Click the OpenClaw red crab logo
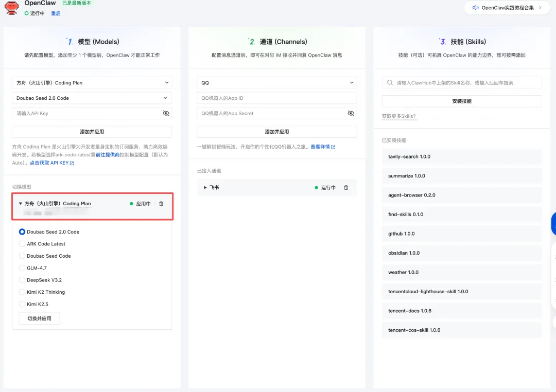The image size is (556, 392). (x=11, y=8)
